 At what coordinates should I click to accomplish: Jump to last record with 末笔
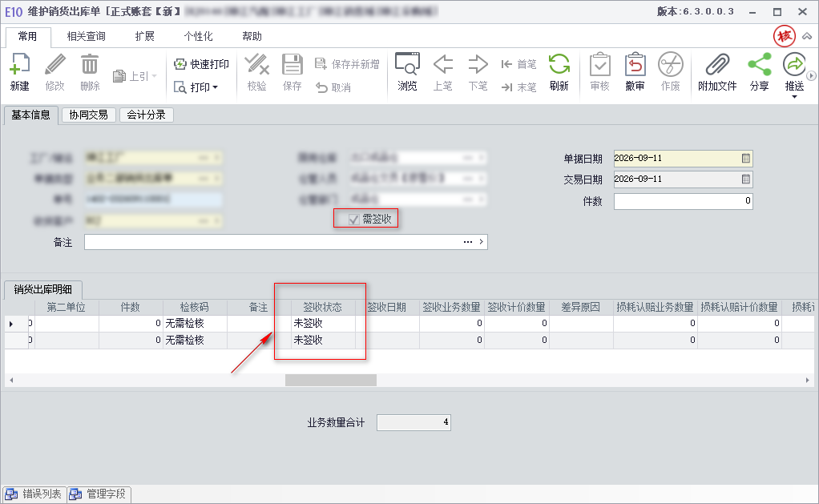(x=518, y=87)
